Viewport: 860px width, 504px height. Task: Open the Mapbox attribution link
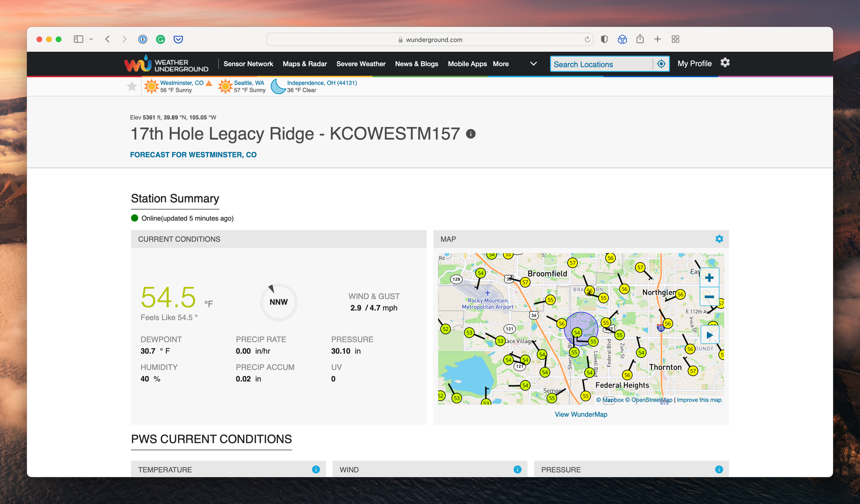click(610, 400)
